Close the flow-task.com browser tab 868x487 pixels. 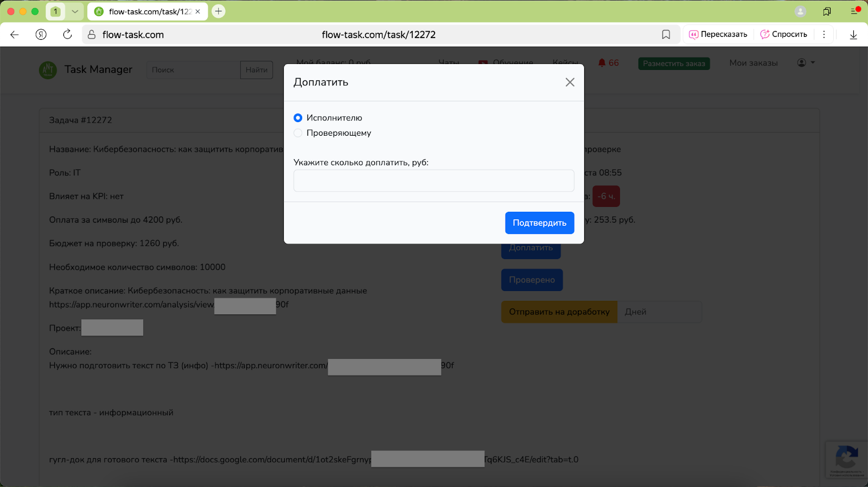point(198,11)
